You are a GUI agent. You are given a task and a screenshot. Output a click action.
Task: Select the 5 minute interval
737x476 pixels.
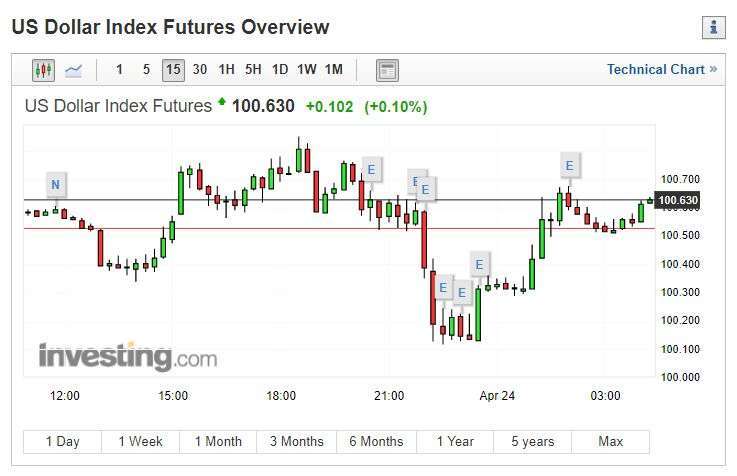pos(146,70)
